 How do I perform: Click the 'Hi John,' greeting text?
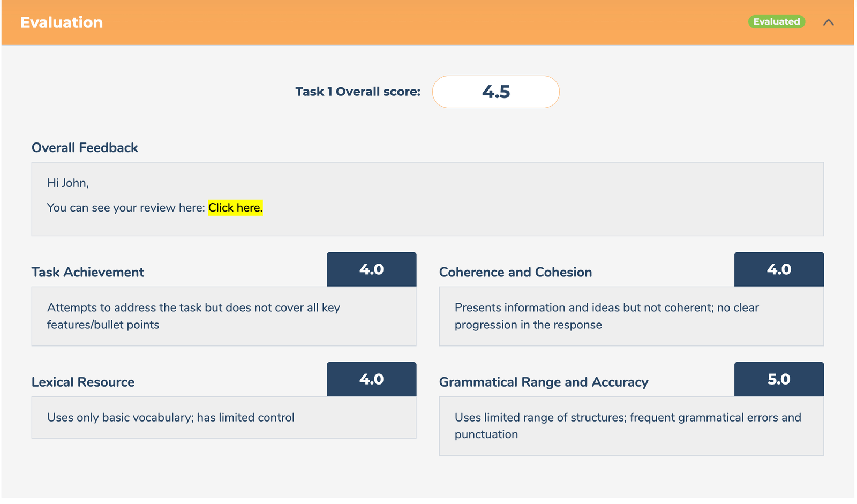point(68,183)
